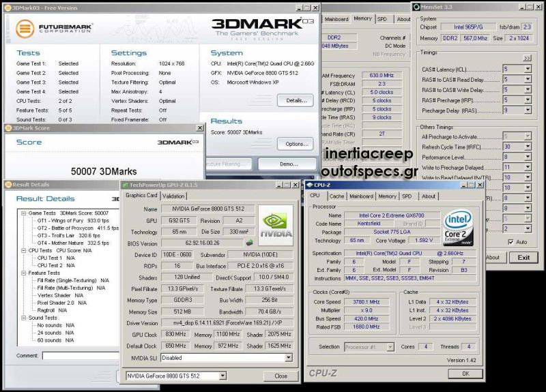The width and height of the screenshot is (546, 392).
Task: Select Pixel Shader 2.0 tree row
Action: [x=61, y=303]
